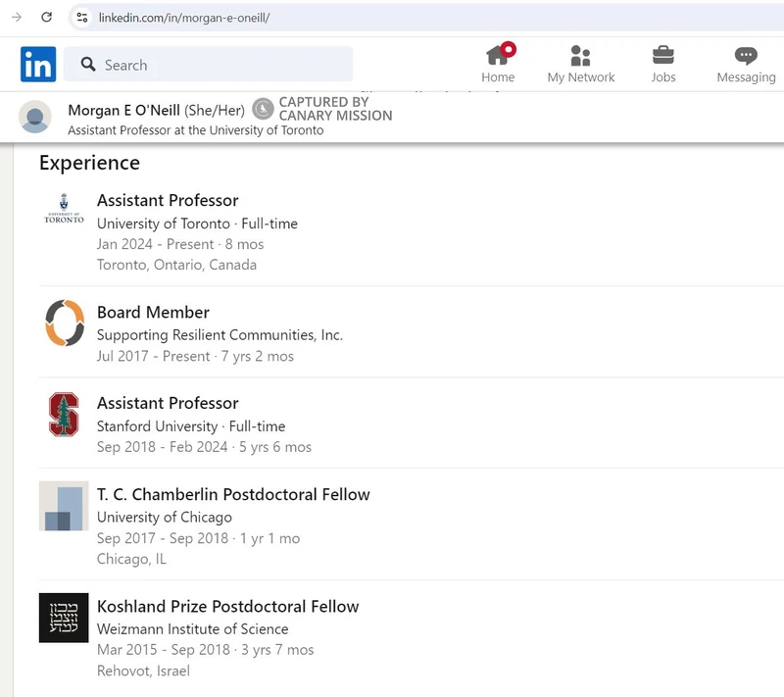Click the browser refresh button
Screen dimensions: 784x697
point(47,17)
